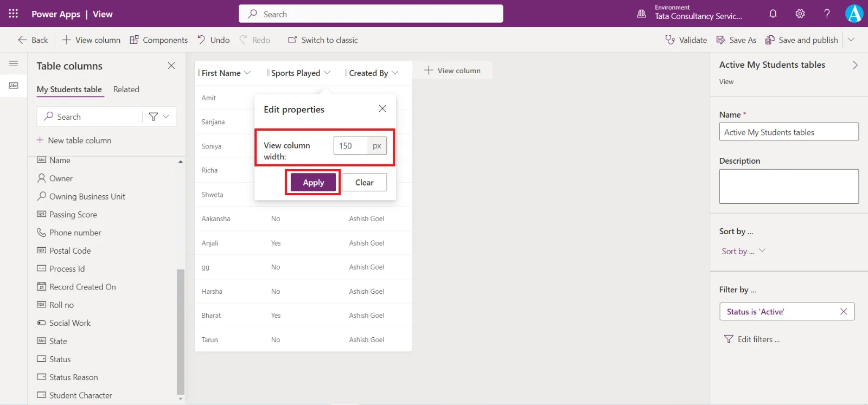868x405 pixels.
Task: Close the Edit properties popup
Action: [382, 109]
